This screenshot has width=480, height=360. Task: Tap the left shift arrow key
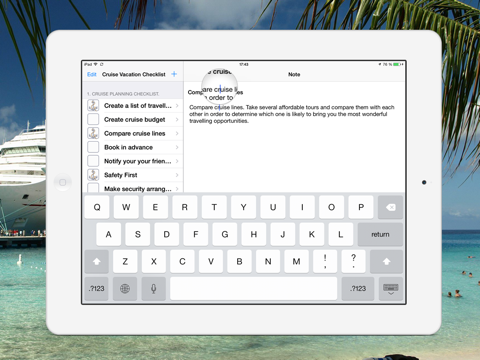[x=97, y=261]
